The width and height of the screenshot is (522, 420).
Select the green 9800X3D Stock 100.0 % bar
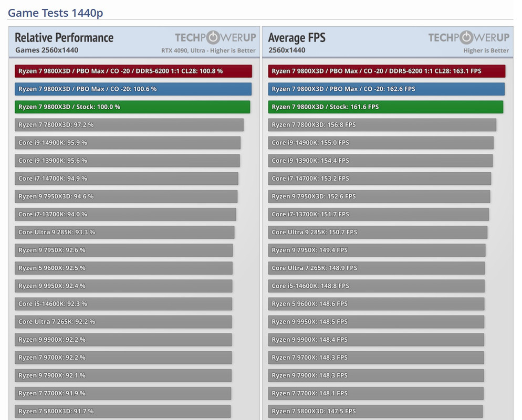[132, 107]
